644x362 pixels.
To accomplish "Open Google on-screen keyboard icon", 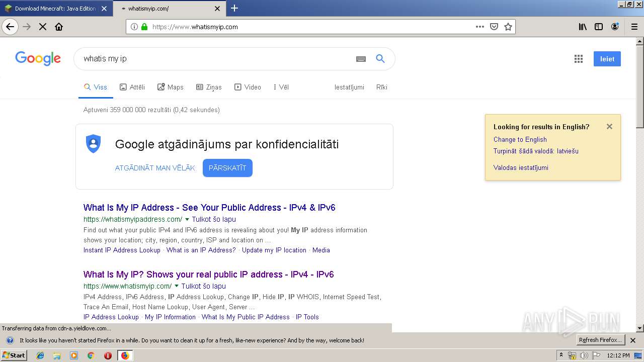I will tap(361, 59).
